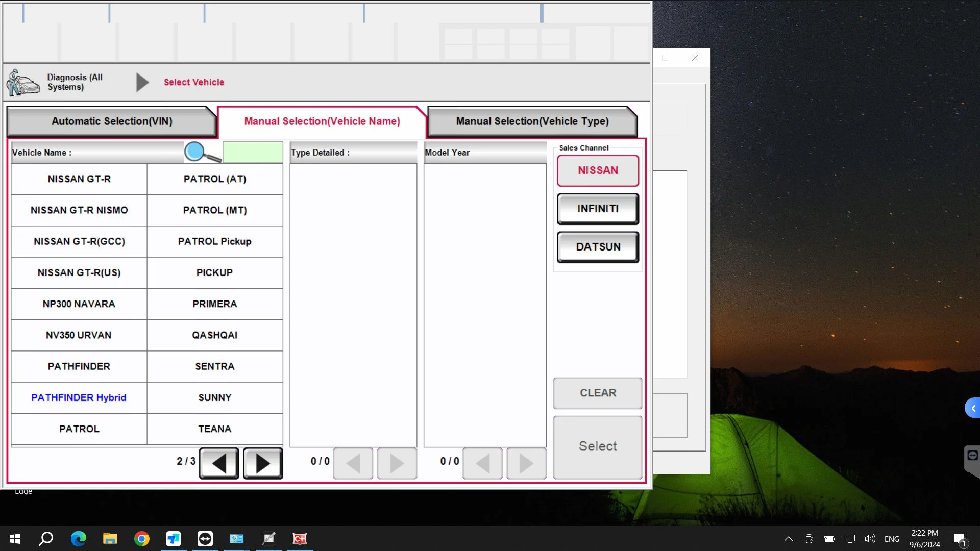Open the notification center
Viewport: 980px width, 551px height.
pos(960,539)
